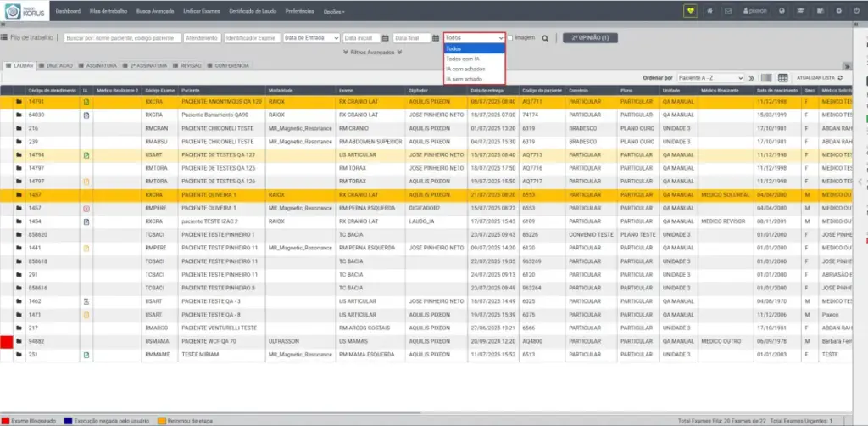Click the pixeon user account button
The image size is (868, 426).
[755, 11]
